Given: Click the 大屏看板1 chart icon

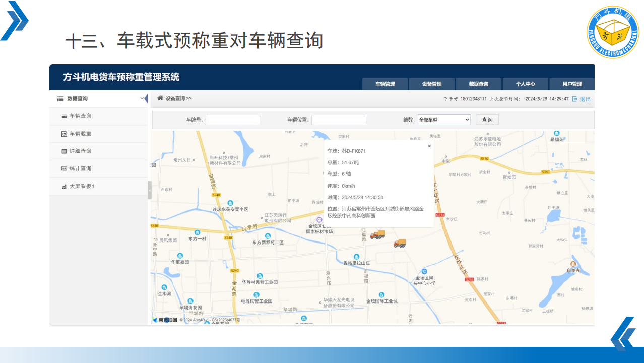Looking at the screenshot, I should tap(64, 187).
